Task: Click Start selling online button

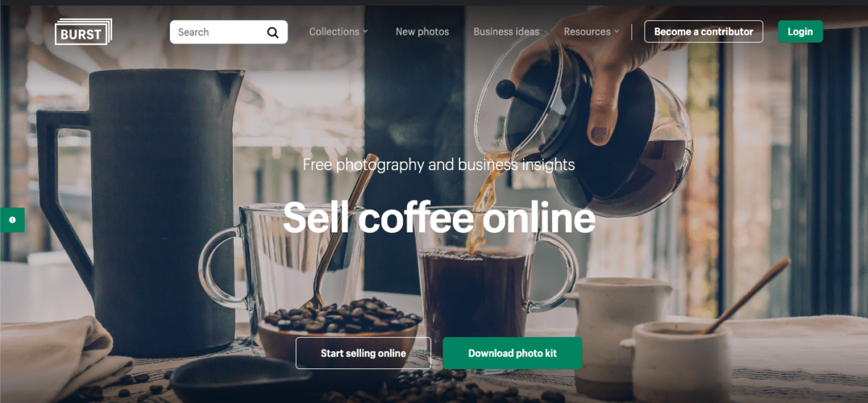Action: coord(363,353)
